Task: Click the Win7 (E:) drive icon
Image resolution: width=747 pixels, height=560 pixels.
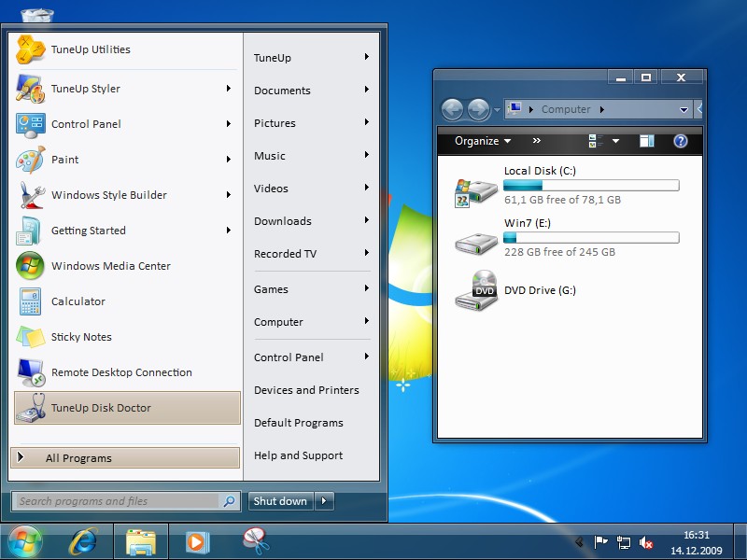Action: pyautogui.click(x=476, y=244)
